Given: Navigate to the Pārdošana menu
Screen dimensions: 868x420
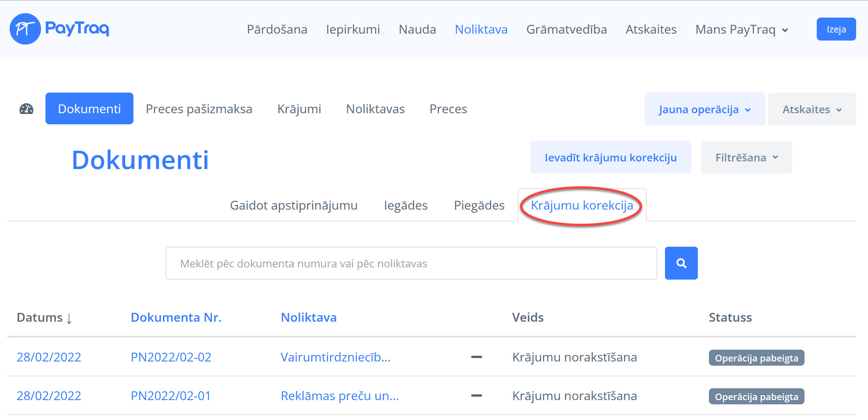Looking at the screenshot, I should point(277,29).
